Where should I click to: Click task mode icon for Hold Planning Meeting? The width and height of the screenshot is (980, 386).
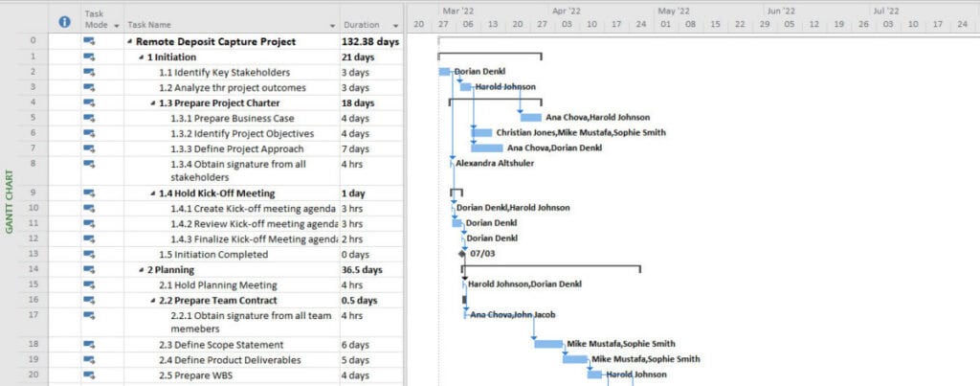(x=89, y=284)
